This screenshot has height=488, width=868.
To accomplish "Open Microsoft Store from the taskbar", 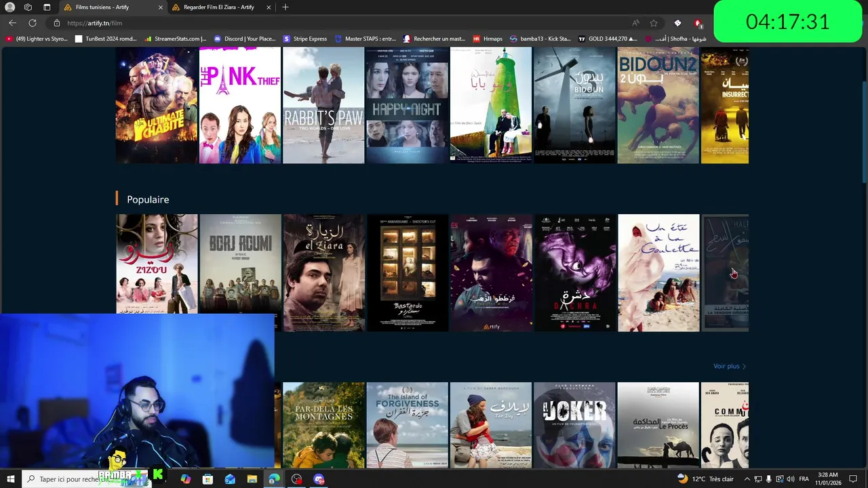I will [208, 479].
